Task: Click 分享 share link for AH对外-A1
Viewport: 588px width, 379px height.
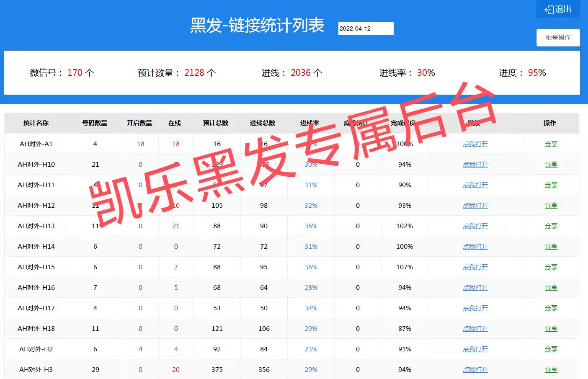Action: click(x=551, y=144)
